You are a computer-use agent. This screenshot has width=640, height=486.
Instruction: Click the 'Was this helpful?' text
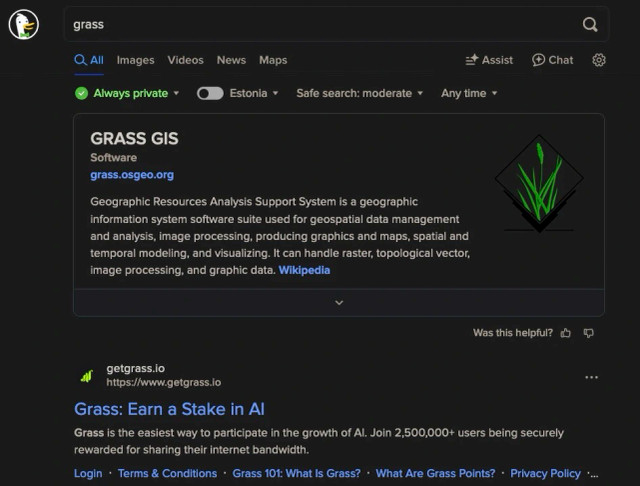(x=513, y=333)
